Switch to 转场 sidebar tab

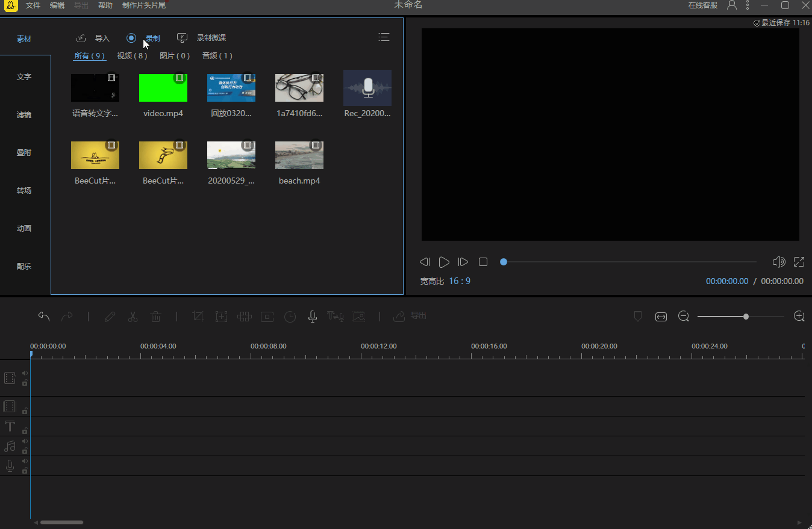pos(24,191)
